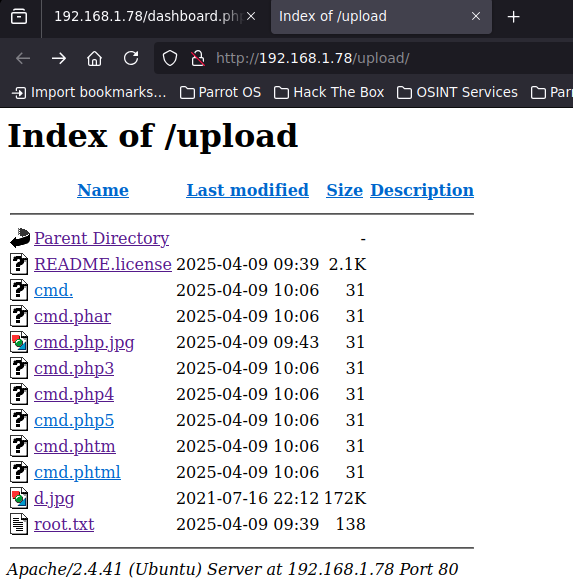The height and width of the screenshot is (587, 573).
Task: Go forward with the arrow icon
Action: tap(59, 58)
